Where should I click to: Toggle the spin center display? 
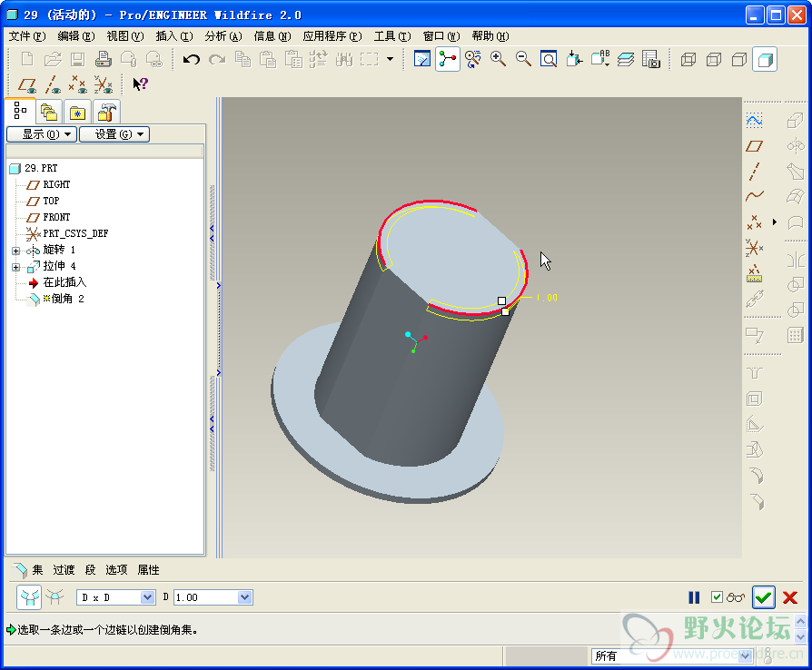click(x=448, y=60)
